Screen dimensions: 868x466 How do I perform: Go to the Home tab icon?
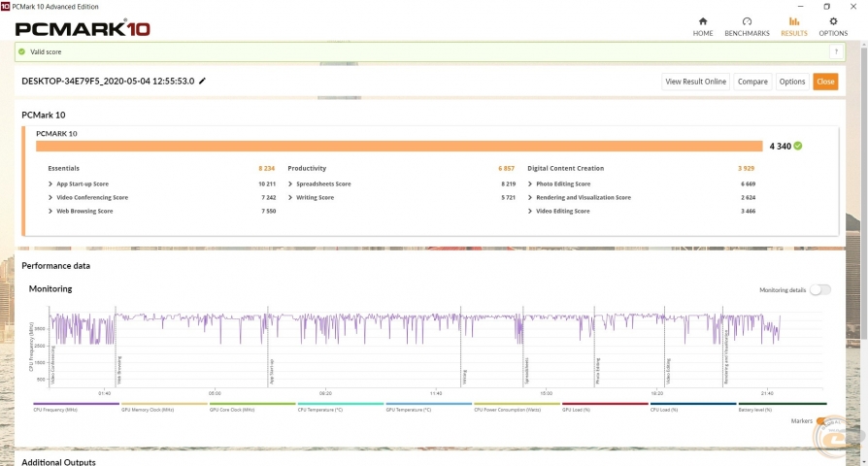click(x=703, y=21)
